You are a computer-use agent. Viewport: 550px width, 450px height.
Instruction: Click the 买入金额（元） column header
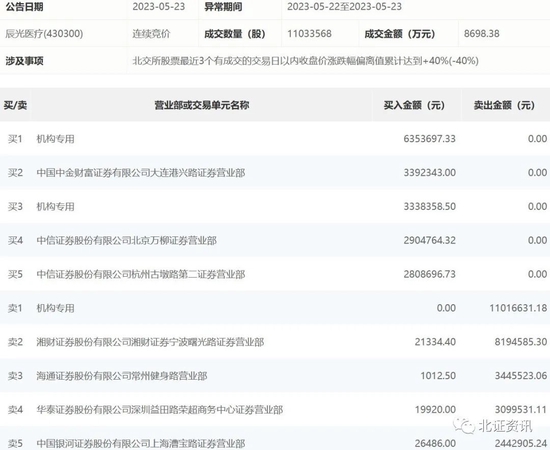(x=414, y=105)
